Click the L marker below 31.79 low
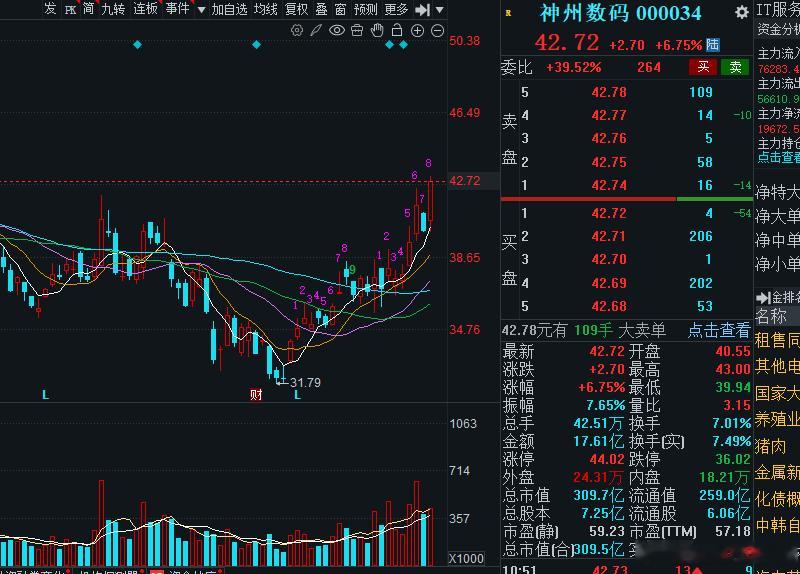 coord(297,395)
